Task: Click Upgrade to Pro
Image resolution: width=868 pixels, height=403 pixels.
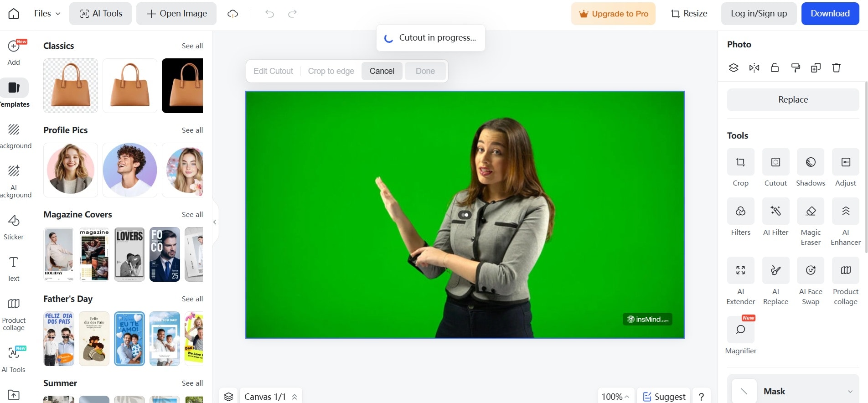Action: [613, 14]
